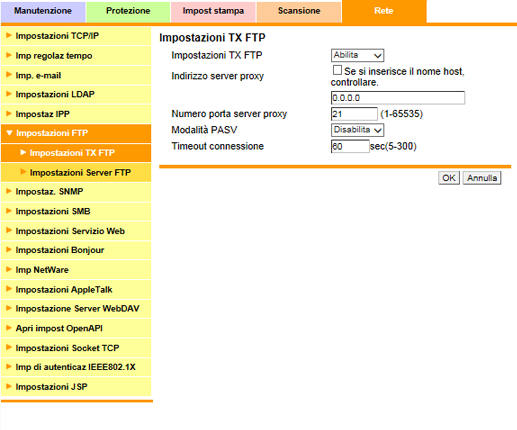Screen dimensions: 517x430
Task: Open Impostazioni Socket TCP
Action: click(x=76, y=348)
